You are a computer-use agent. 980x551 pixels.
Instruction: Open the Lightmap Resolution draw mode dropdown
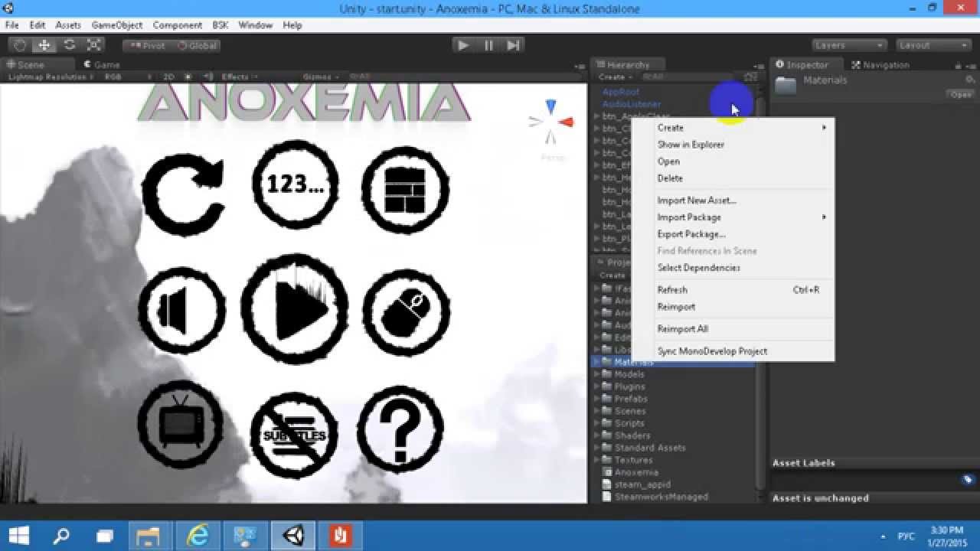pos(51,77)
